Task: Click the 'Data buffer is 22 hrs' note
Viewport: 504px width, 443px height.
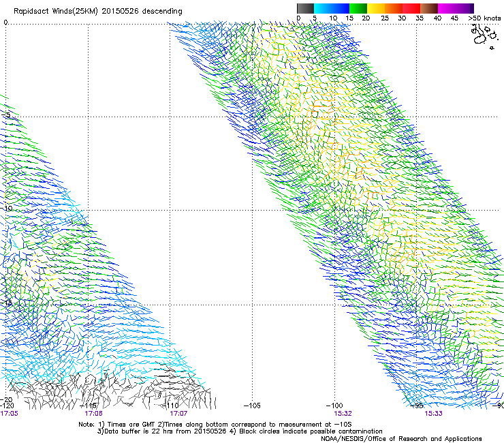Action: [129, 431]
